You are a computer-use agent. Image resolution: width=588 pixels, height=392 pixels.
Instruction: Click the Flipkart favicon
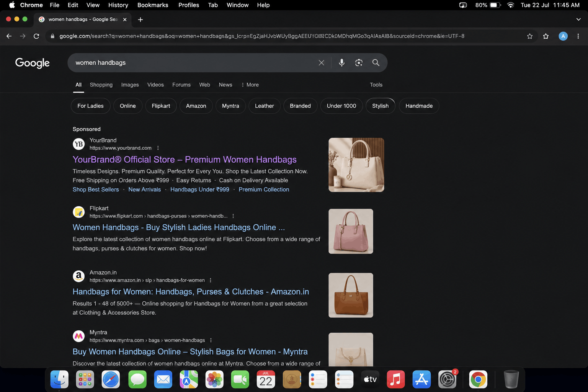pos(79,212)
